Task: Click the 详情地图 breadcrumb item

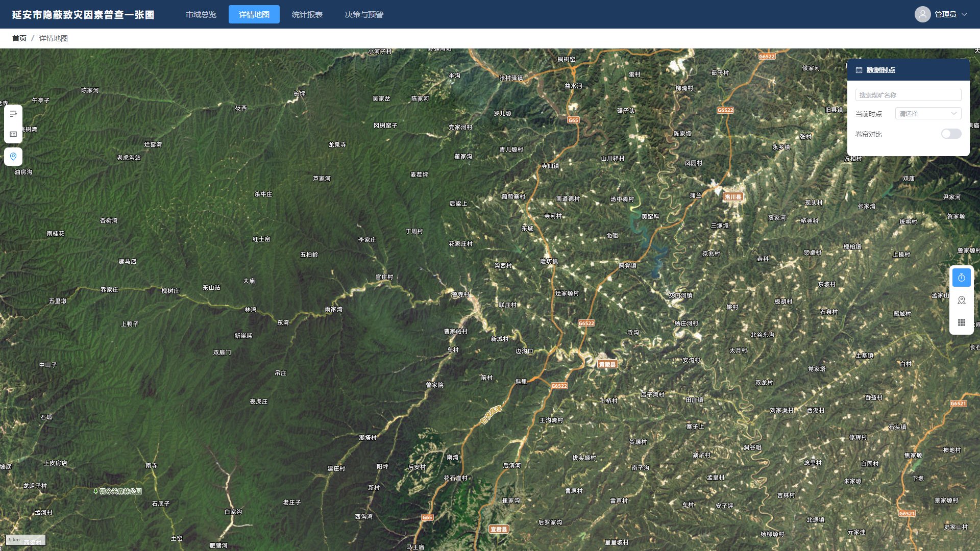Action: point(54,38)
